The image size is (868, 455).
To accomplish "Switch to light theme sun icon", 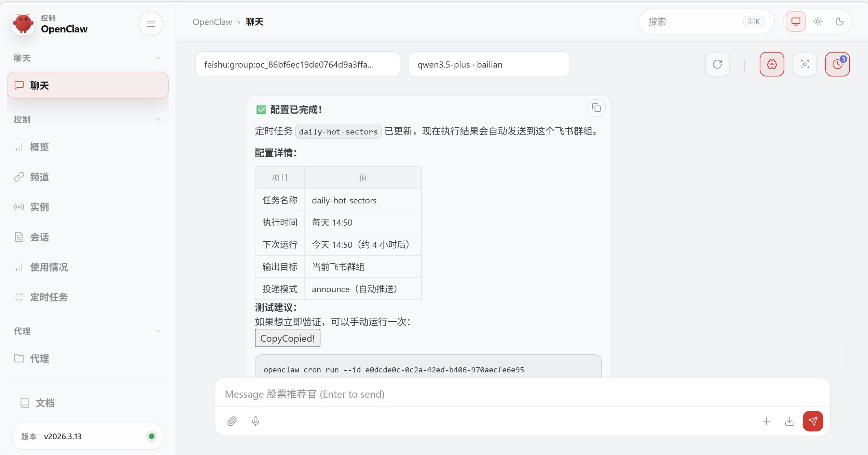I will [818, 22].
